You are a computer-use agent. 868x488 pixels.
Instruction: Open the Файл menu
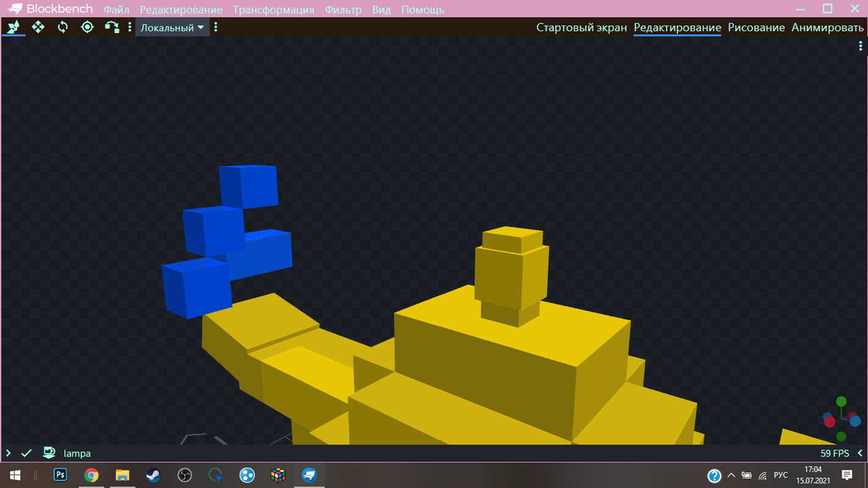tap(117, 9)
